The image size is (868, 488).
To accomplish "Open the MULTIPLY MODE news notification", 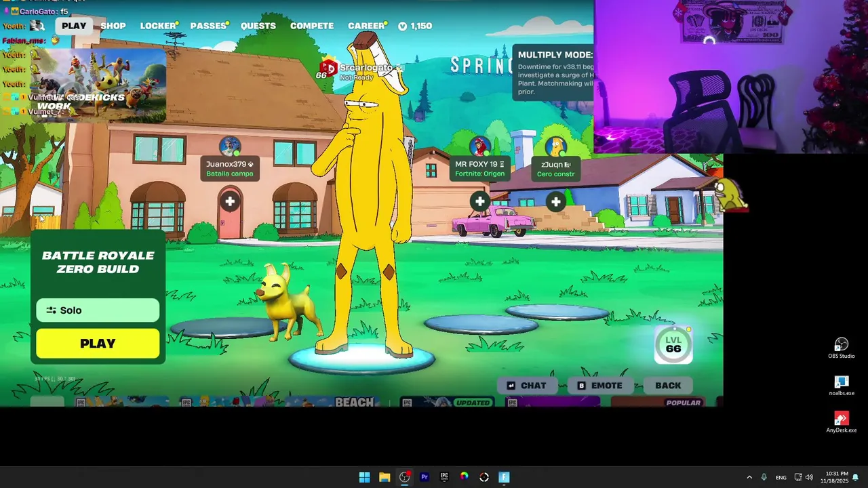I will point(553,73).
